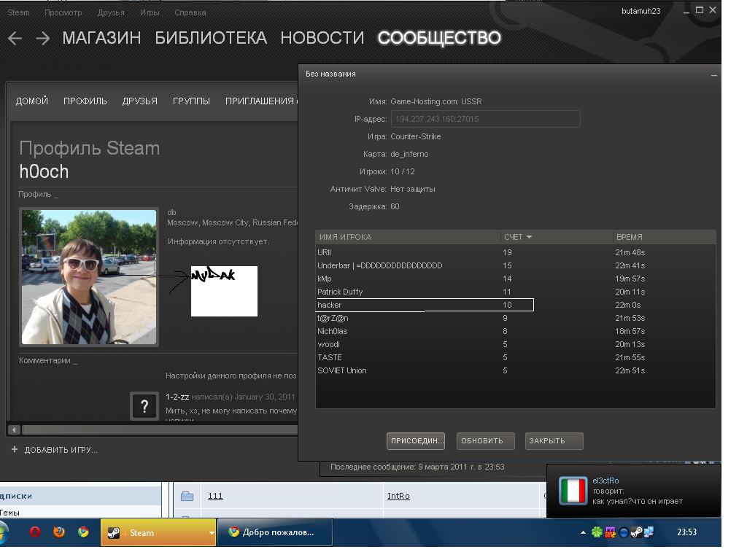Launch Chrome from the taskbar quick launch
747x560 pixels.
83,532
